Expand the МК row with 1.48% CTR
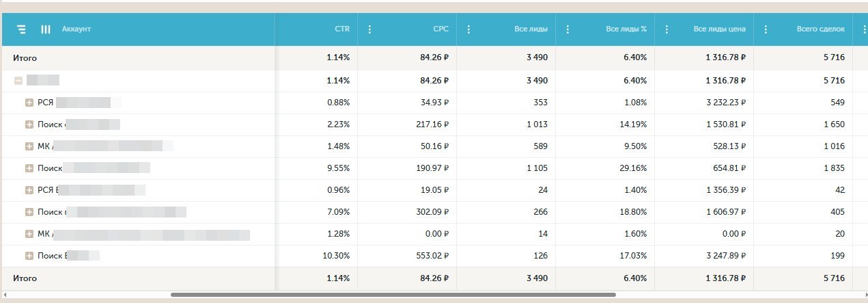This screenshot has height=303, width=868. [x=29, y=146]
